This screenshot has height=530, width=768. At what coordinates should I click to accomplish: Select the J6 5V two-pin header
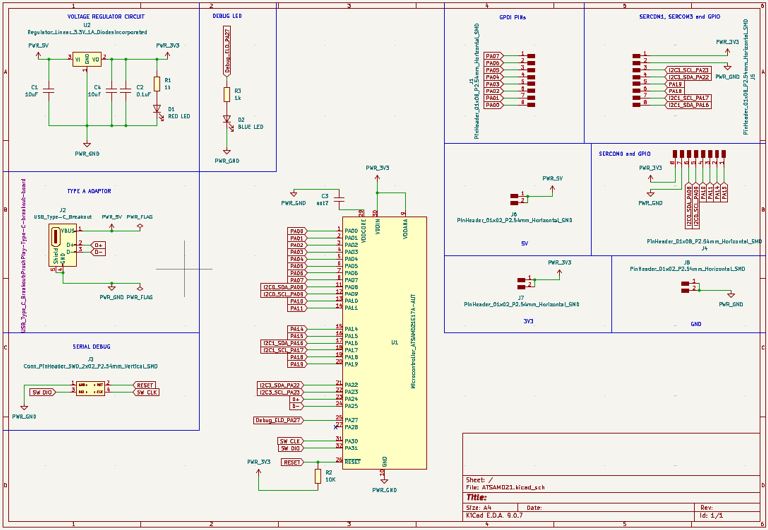(515, 198)
